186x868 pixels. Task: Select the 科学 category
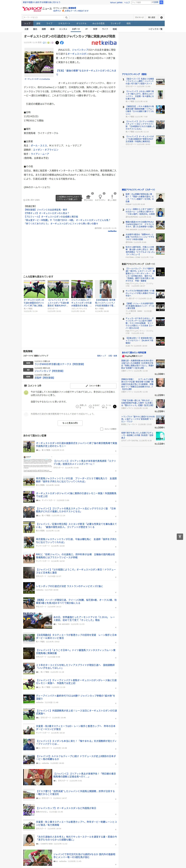(95, 29)
